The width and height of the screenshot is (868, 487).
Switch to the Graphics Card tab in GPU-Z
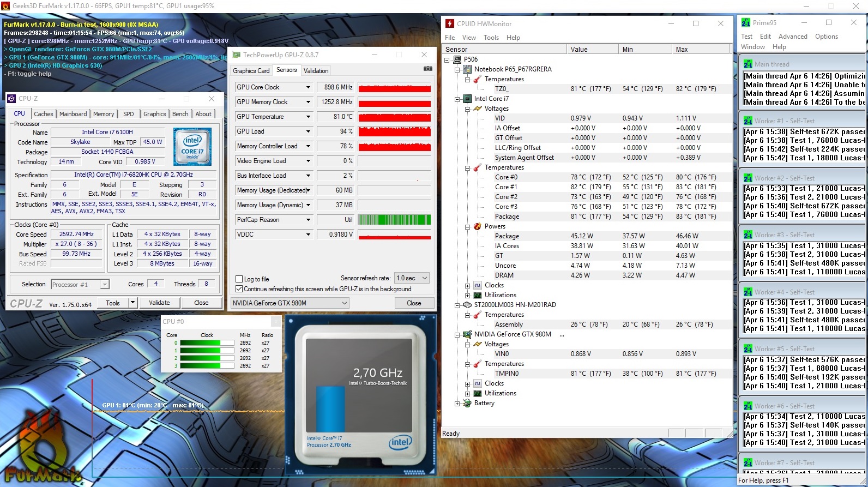click(x=251, y=71)
